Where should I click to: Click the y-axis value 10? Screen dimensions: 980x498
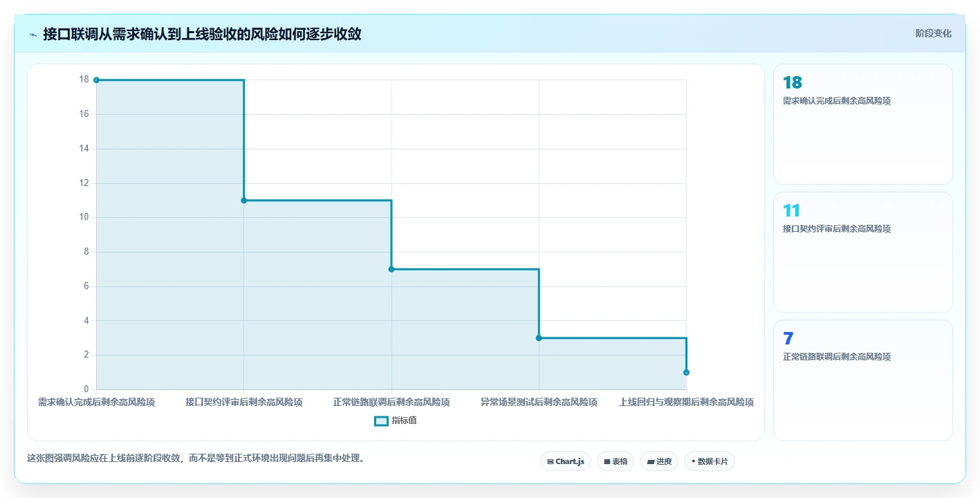[84, 217]
